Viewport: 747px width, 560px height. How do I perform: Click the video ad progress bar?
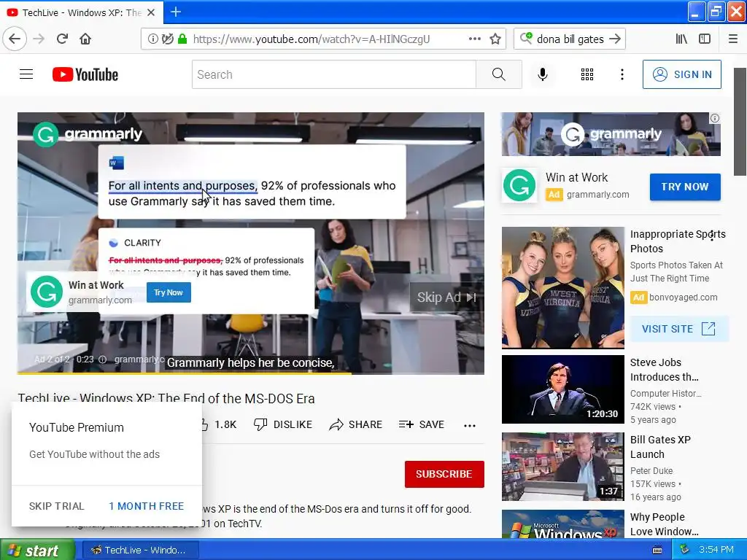pyautogui.click(x=251, y=373)
